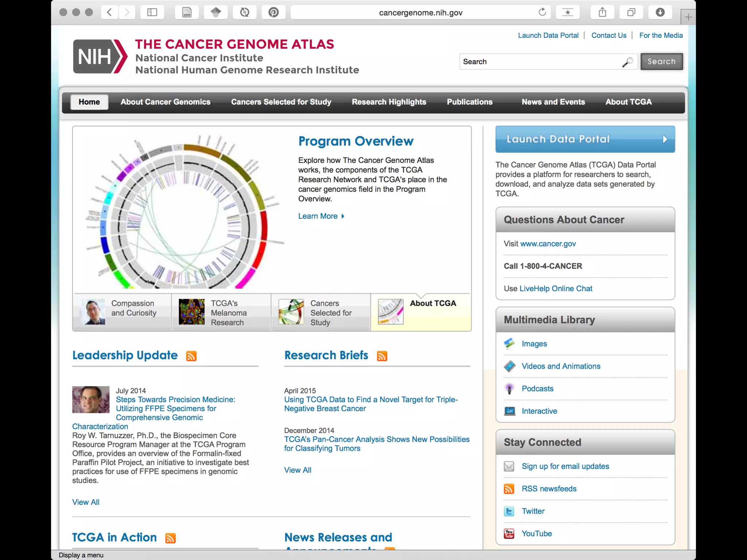Open About Cancer Genomics menu

coord(165,102)
